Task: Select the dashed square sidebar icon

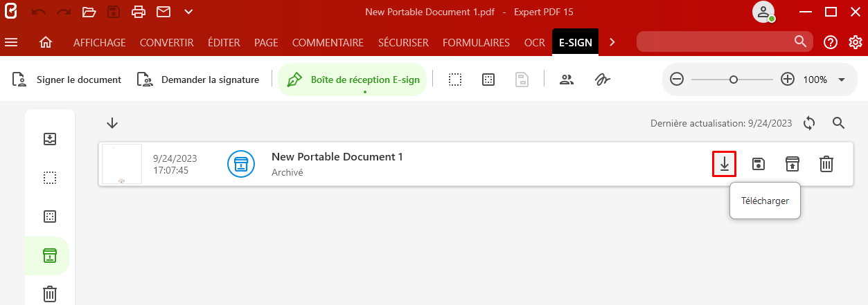Action: tap(50, 178)
